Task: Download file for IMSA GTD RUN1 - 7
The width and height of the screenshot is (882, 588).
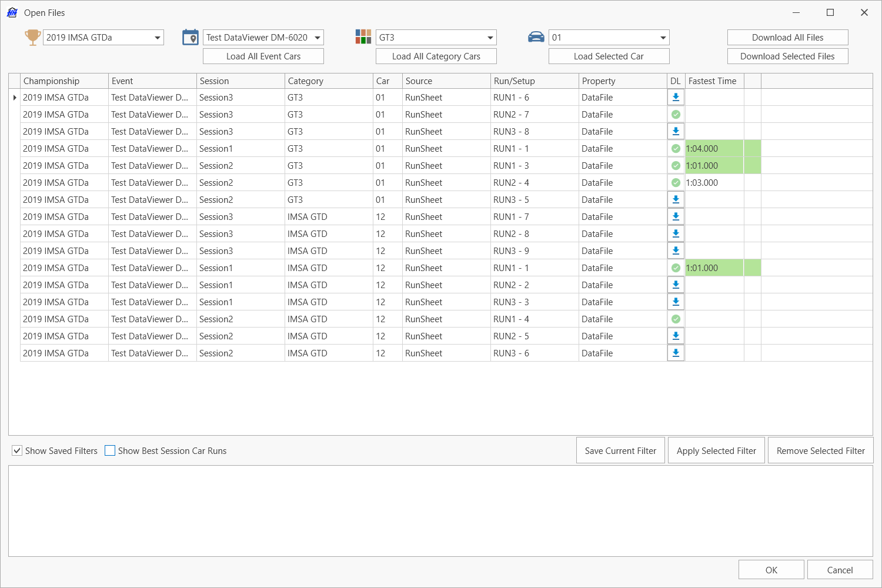Action: tap(676, 216)
